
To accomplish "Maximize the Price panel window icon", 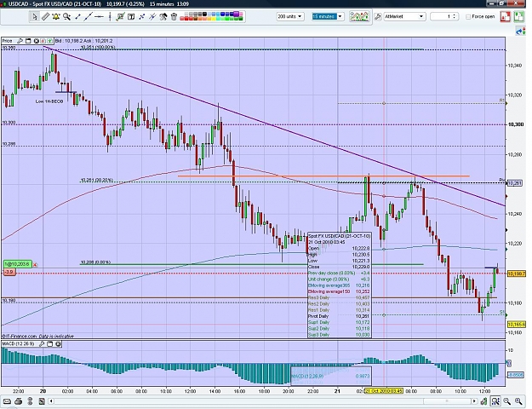I will pos(28,41).
